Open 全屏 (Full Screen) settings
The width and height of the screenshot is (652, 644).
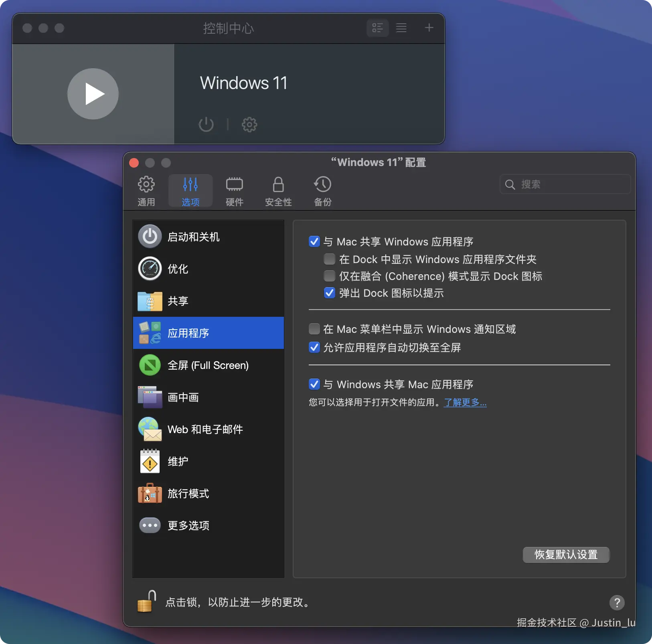[x=209, y=365]
